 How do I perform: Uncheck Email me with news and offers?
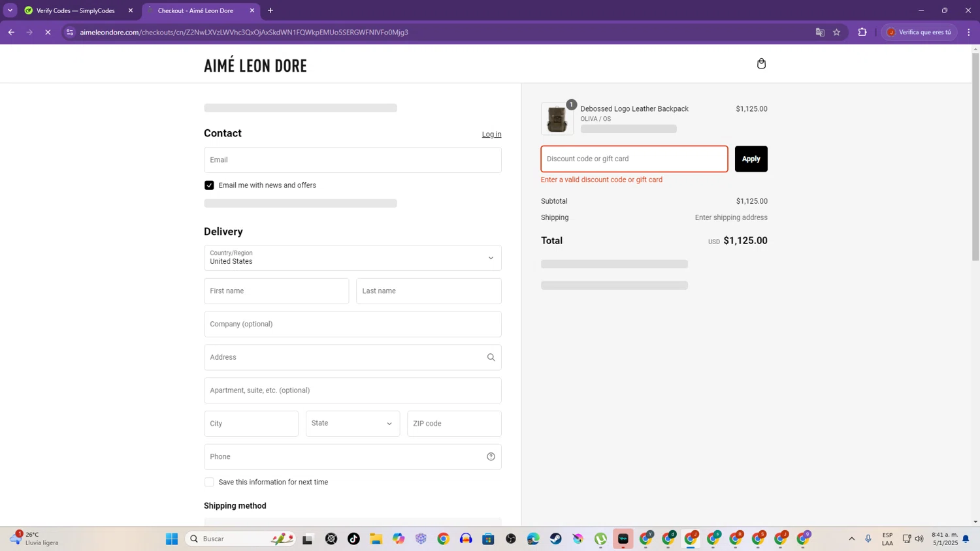(209, 185)
